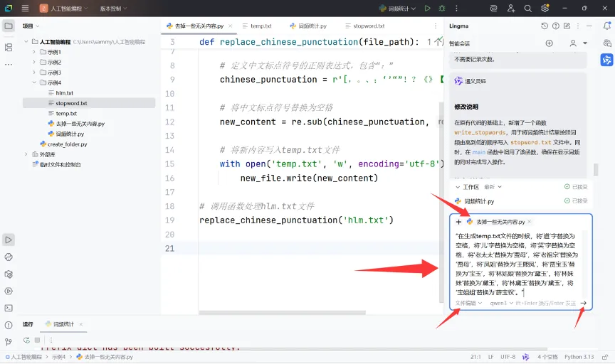This screenshot has width=615, height=364.
Task: Switch to stopword.txt editor tab
Action: (x=364, y=26)
